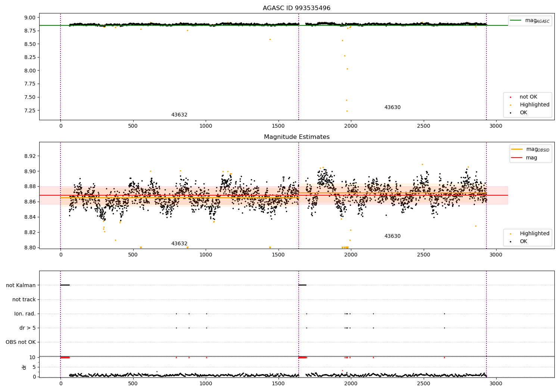This screenshot has height=392, width=560.
Task: Select 'OK' legend entry in top plot
Action: 523,113
